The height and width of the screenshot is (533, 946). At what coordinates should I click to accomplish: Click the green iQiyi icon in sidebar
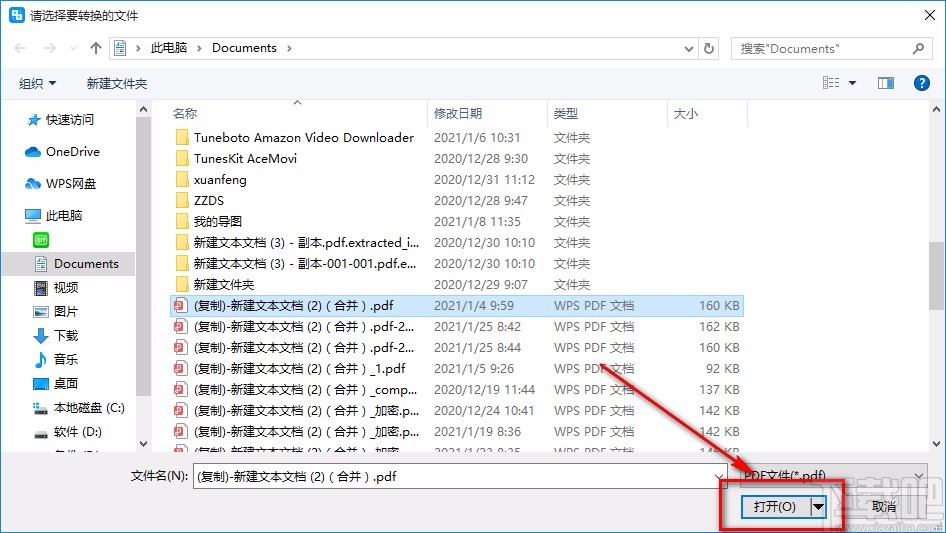41,240
